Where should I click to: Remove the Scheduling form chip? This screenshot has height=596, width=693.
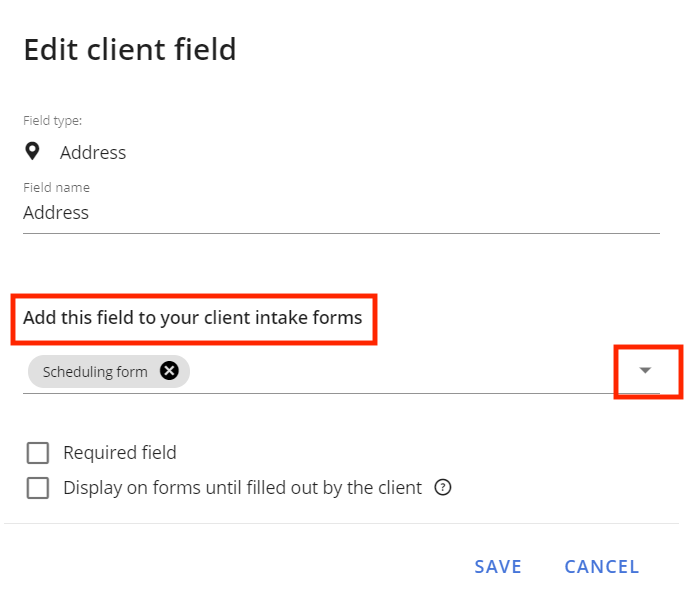pyautogui.click(x=170, y=372)
